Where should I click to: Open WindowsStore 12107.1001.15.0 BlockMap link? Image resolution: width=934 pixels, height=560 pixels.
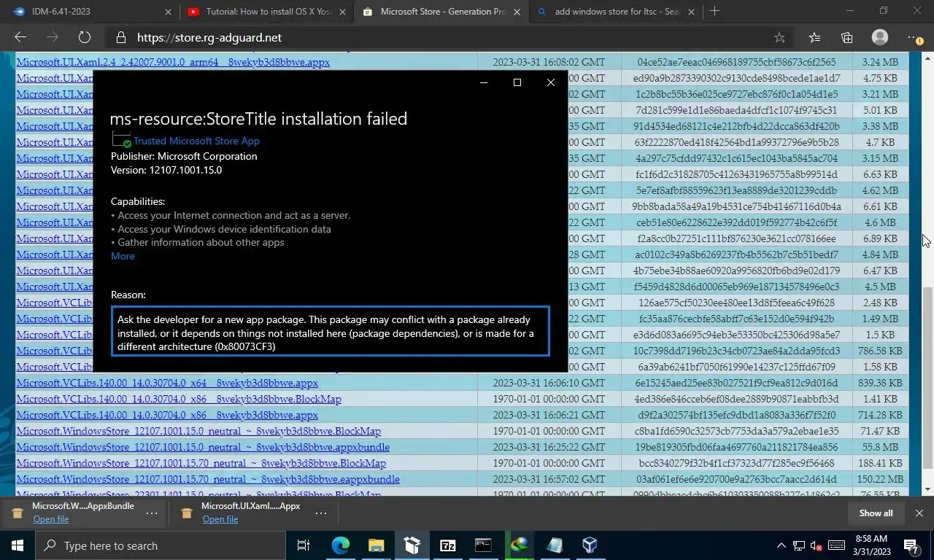(198, 431)
